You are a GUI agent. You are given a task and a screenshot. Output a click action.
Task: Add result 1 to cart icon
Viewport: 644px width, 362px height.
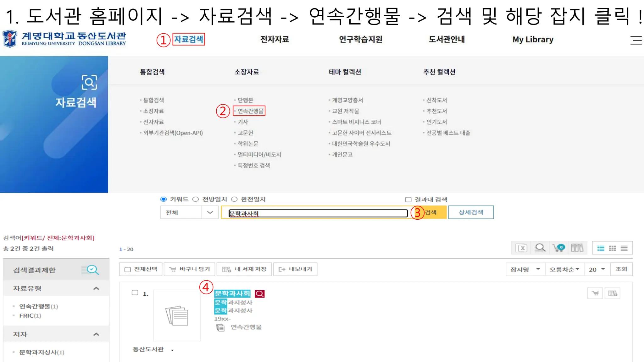595,293
